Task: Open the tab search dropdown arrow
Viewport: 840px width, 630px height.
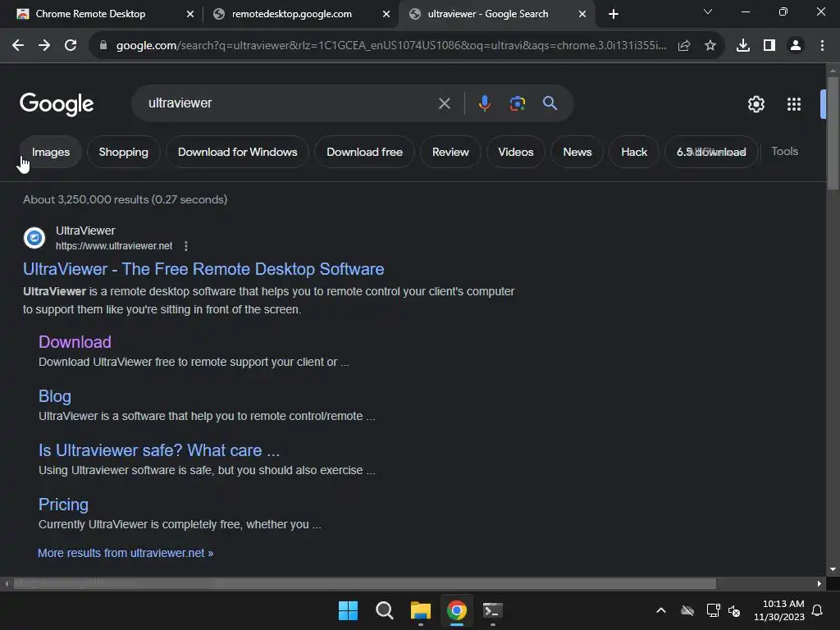Action: (708, 11)
